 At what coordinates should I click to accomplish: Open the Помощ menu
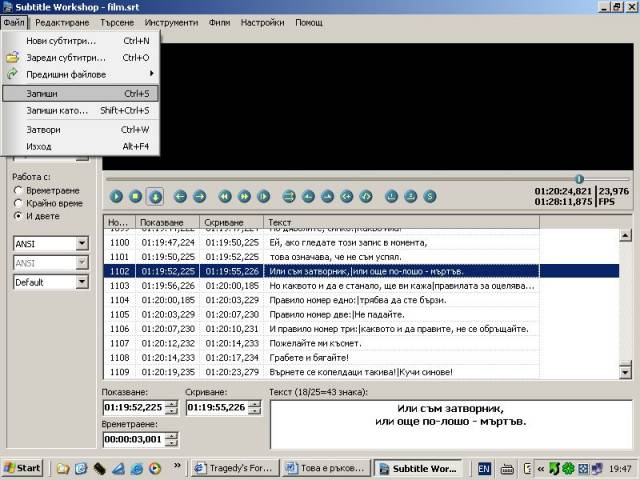click(x=309, y=22)
